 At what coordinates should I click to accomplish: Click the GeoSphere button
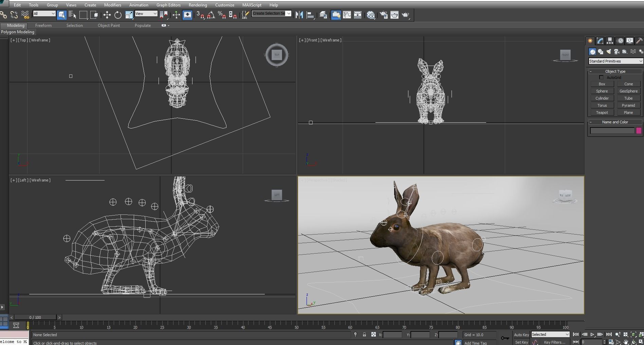click(628, 91)
